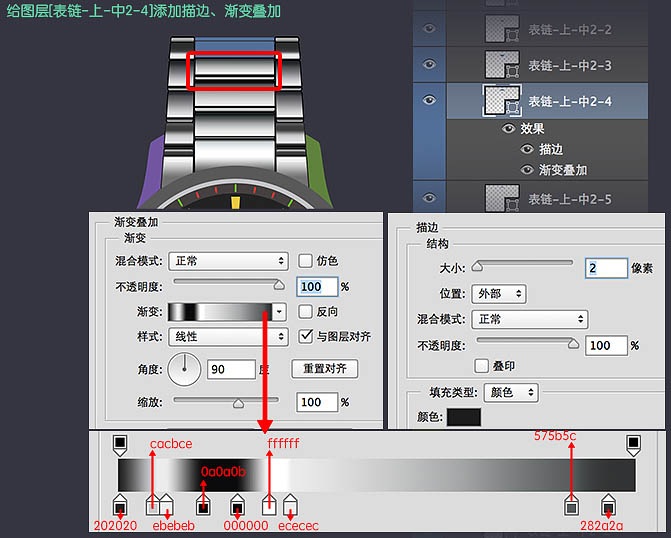Click the 渐变叠加 effect entry in layers
The height and width of the screenshot is (538, 671).
click(x=563, y=170)
